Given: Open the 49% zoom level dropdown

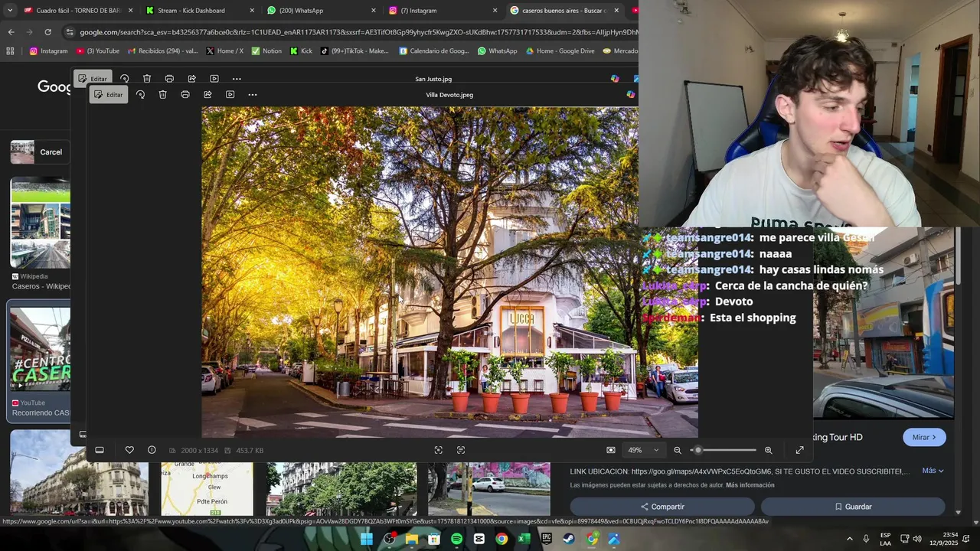Looking at the screenshot, I should (643, 451).
